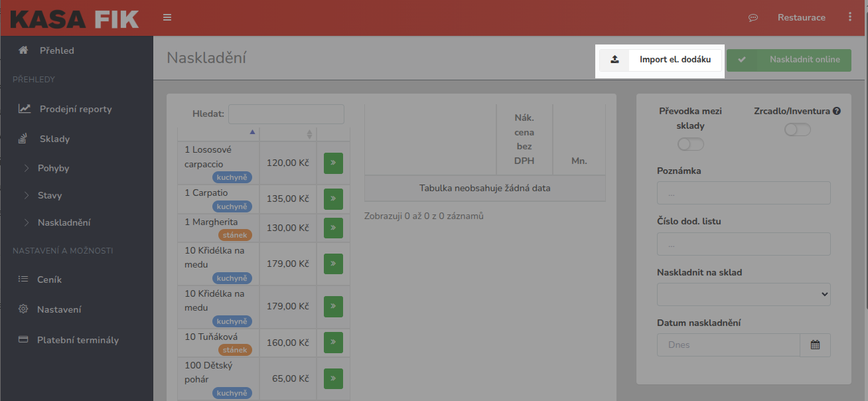
Task: Click the hamburger menu icon in header
Action: [167, 18]
